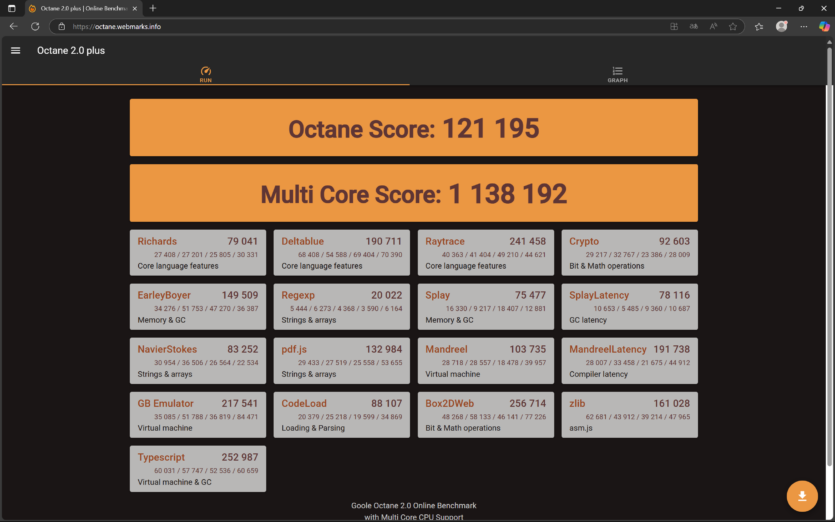Click the Deltablue score 190 711
This screenshot has height=522, width=835.
point(383,241)
